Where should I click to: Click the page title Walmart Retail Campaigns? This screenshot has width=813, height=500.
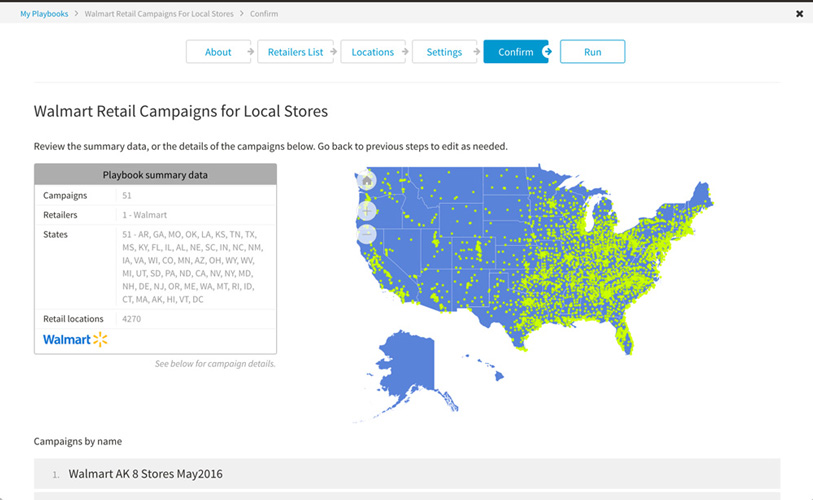(181, 111)
